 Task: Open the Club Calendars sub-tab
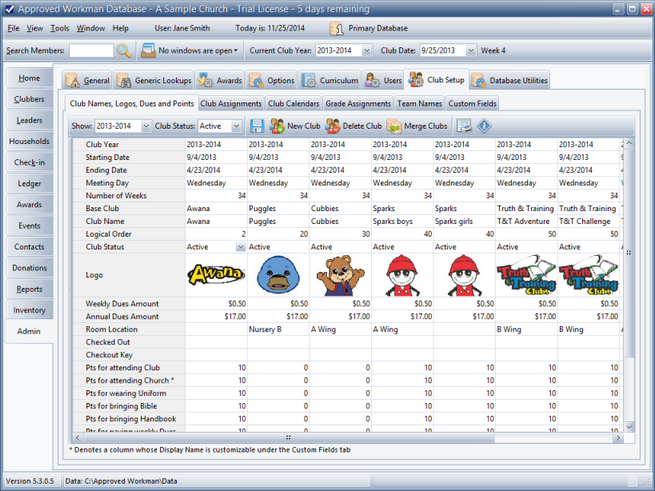click(x=294, y=103)
